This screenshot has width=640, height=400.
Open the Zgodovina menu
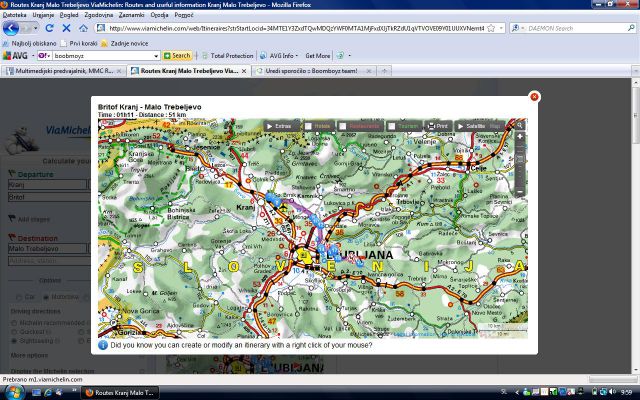pos(99,15)
